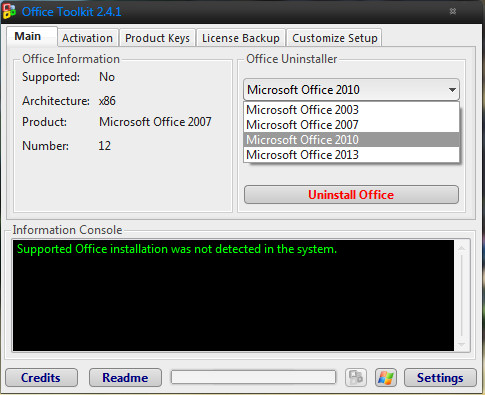The height and width of the screenshot is (395, 485).
Task: Click the Office toolkit icon button near Settings
Action: [x=356, y=378]
